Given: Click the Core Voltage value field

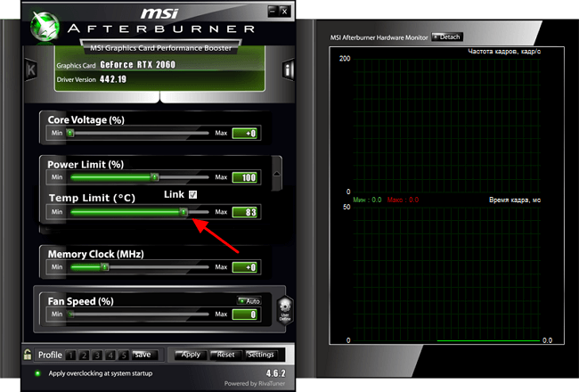Looking at the screenshot, I should coord(244,134).
